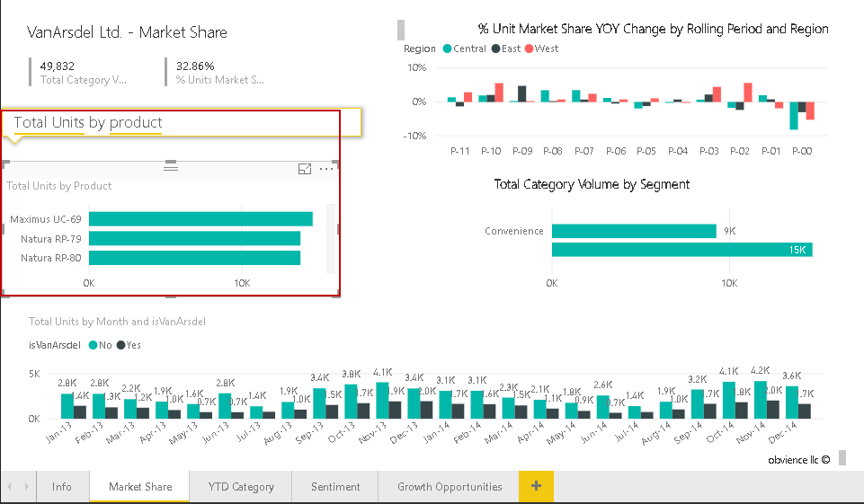This screenshot has width=864, height=504.
Task: Click the drag handle atop the selected visual
Action: [171, 166]
